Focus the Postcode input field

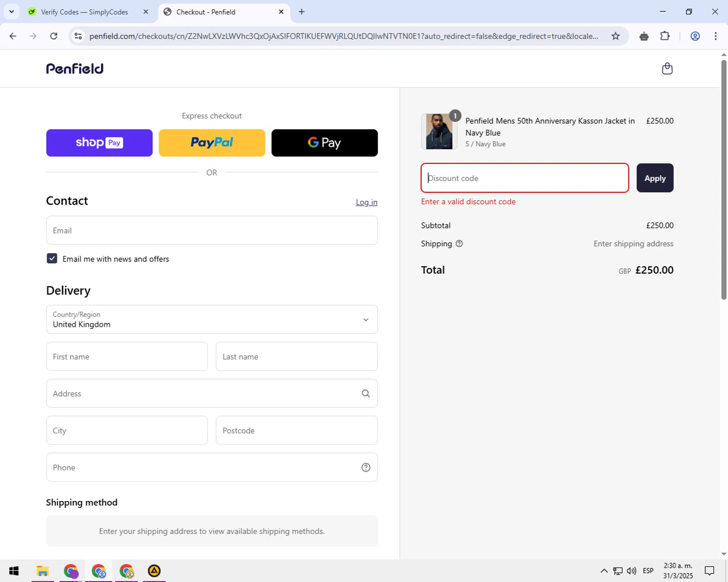click(x=297, y=430)
